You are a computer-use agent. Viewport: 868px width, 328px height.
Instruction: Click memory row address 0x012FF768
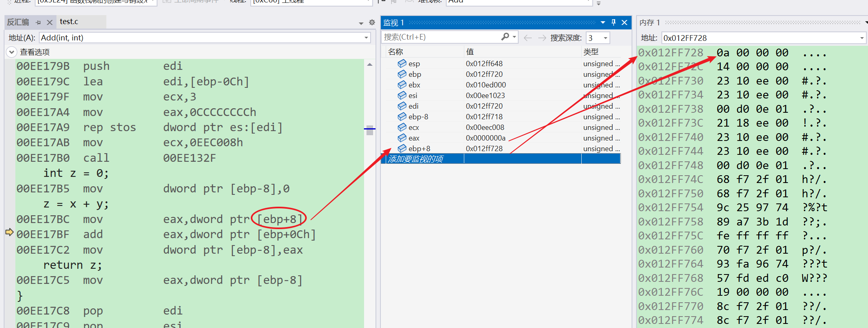(671, 278)
